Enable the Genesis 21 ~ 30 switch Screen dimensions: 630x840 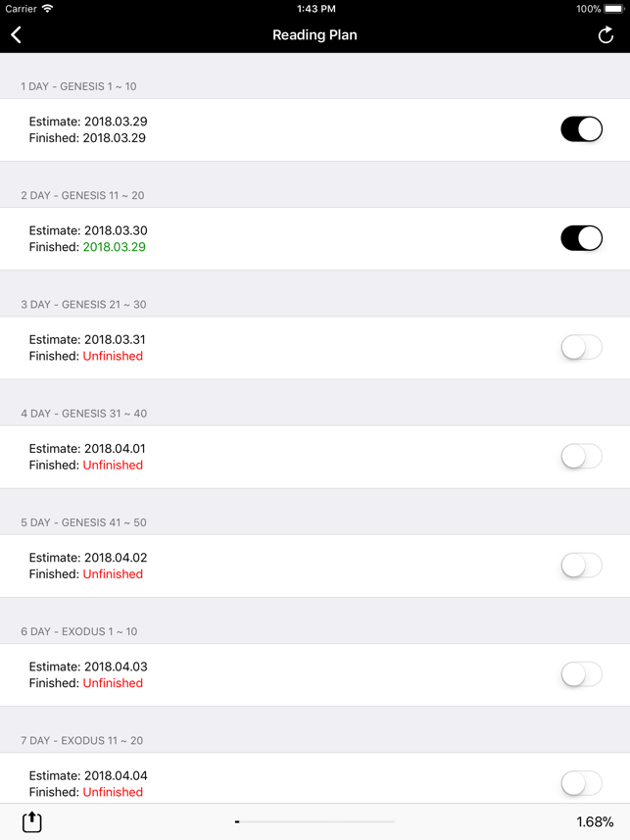pyautogui.click(x=581, y=347)
